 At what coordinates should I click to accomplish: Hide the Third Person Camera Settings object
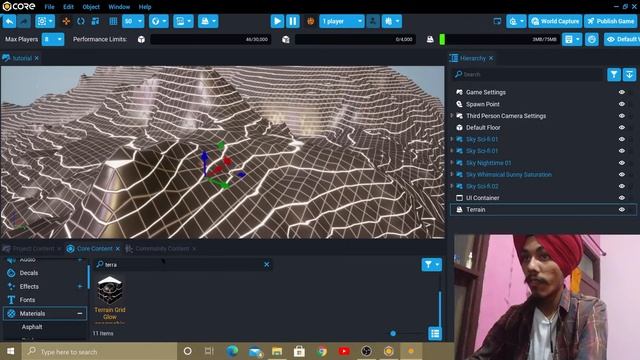622,116
